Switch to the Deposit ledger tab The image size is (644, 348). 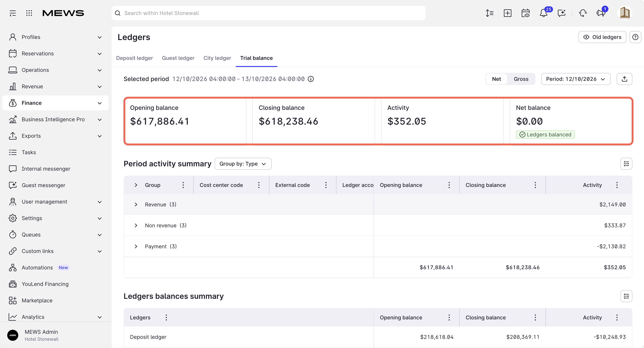click(x=134, y=58)
